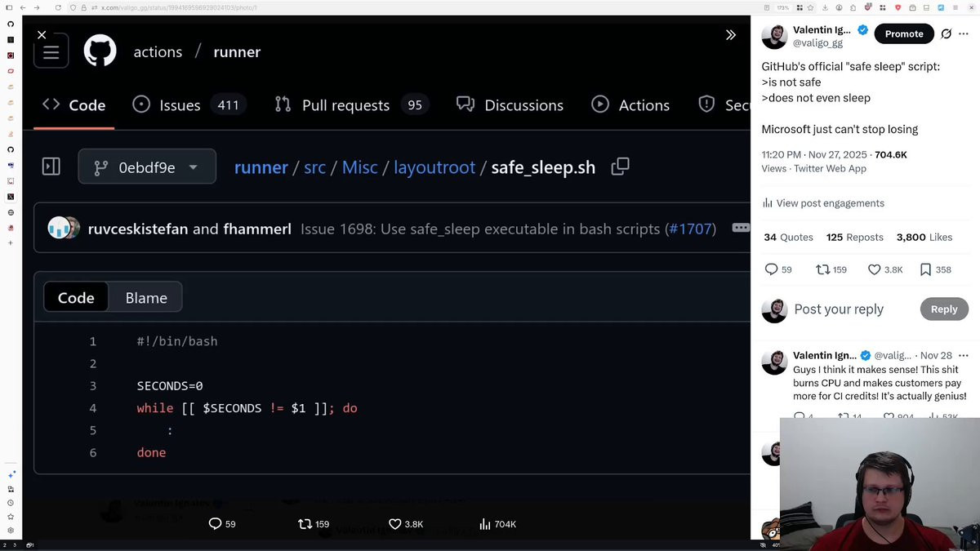Click the Grok icon beside Promote
The width and height of the screenshot is (980, 551).
point(946,33)
